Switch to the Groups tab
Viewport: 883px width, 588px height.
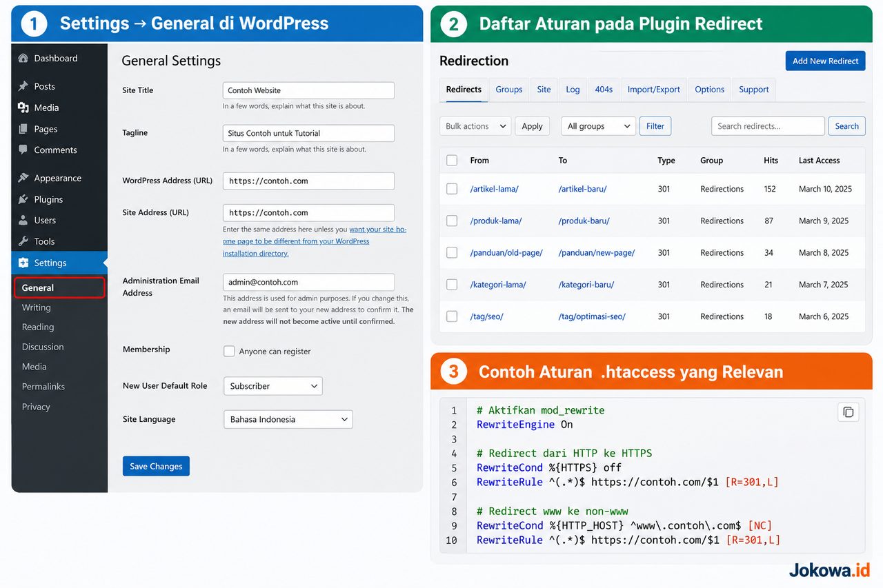(x=509, y=90)
